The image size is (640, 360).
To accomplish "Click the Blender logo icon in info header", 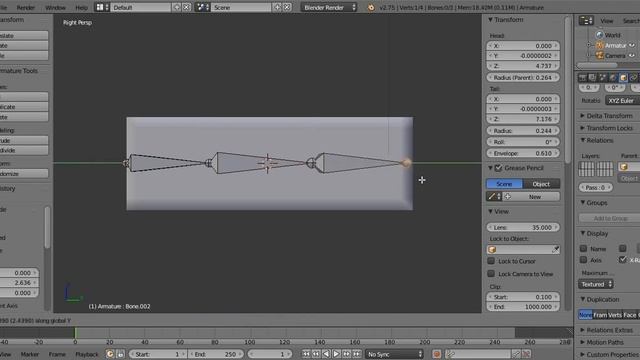I will [371, 7].
